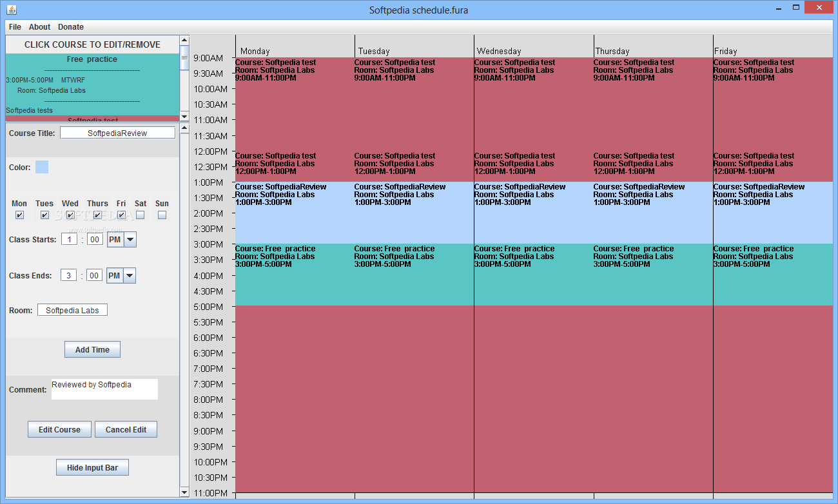838x504 pixels.
Task: Click the CLICK COURSE TO EDIT/REMOVE heading
Action: [92, 44]
